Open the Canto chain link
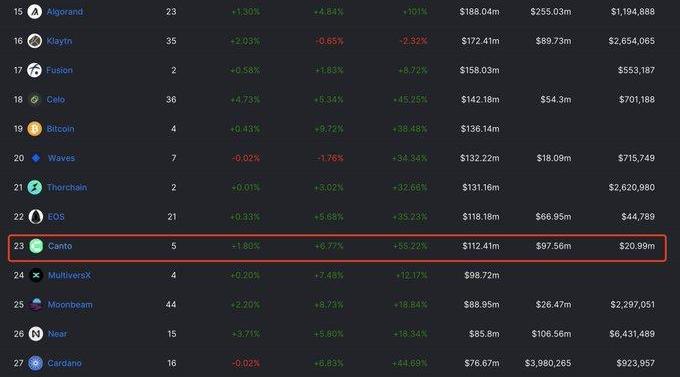The height and width of the screenshot is (377, 680). tap(60, 246)
